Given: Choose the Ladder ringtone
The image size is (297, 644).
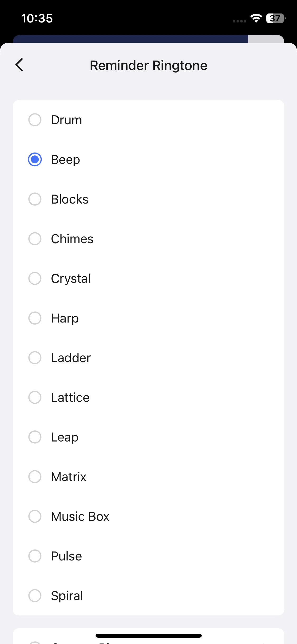Looking at the screenshot, I should [35, 358].
